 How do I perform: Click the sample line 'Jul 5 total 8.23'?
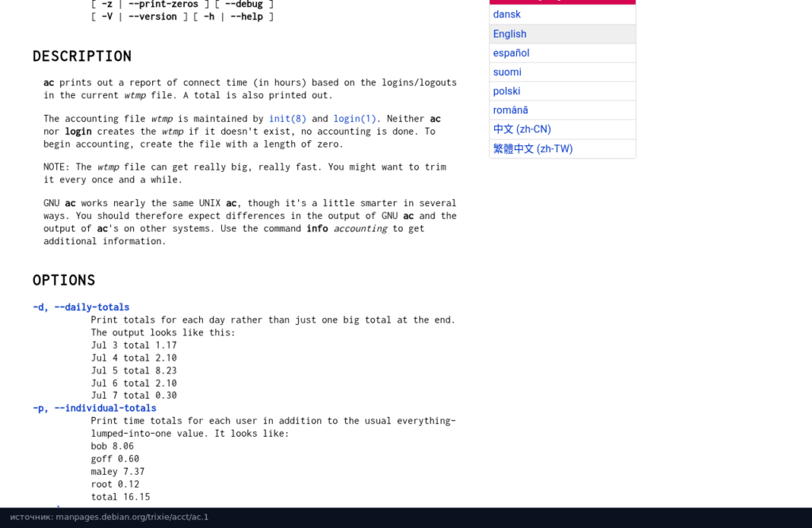(133, 371)
